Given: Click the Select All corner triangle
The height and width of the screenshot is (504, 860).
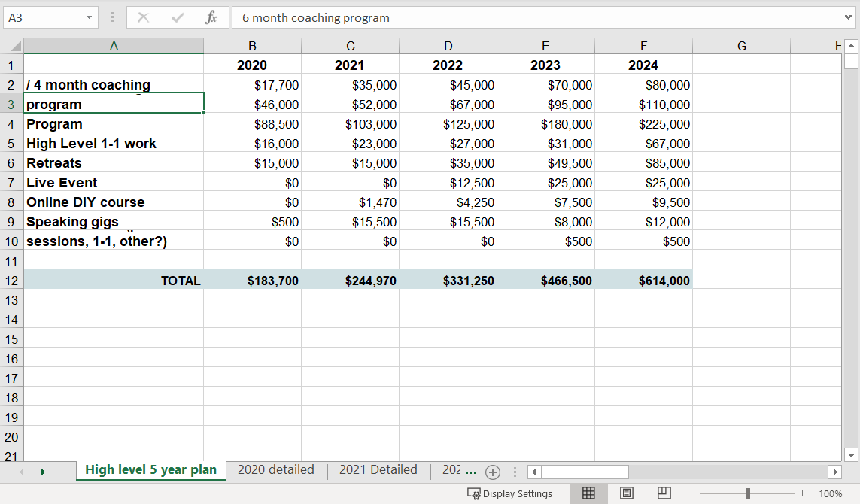Looking at the screenshot, I should 14,47.
